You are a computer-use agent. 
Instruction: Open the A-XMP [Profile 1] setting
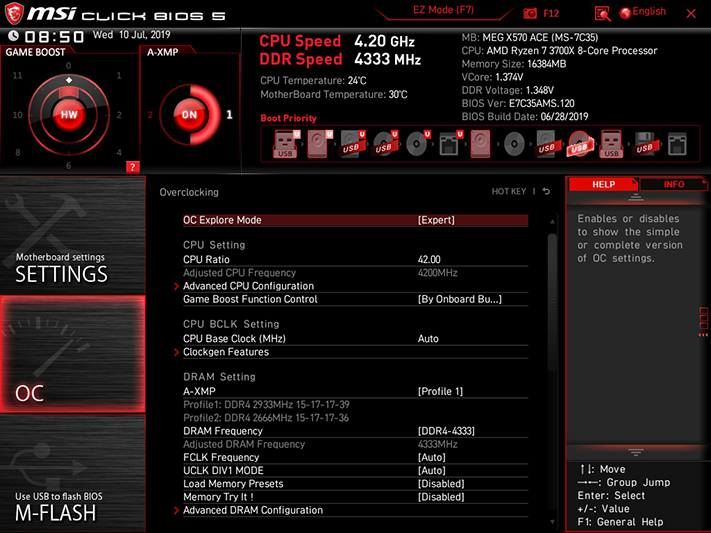coord(356,391)
